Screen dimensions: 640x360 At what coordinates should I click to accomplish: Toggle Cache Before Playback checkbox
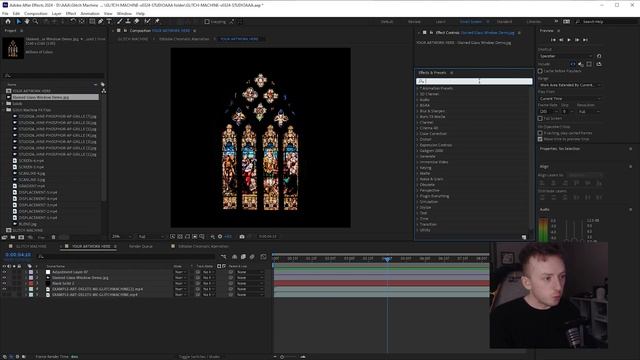540,71
